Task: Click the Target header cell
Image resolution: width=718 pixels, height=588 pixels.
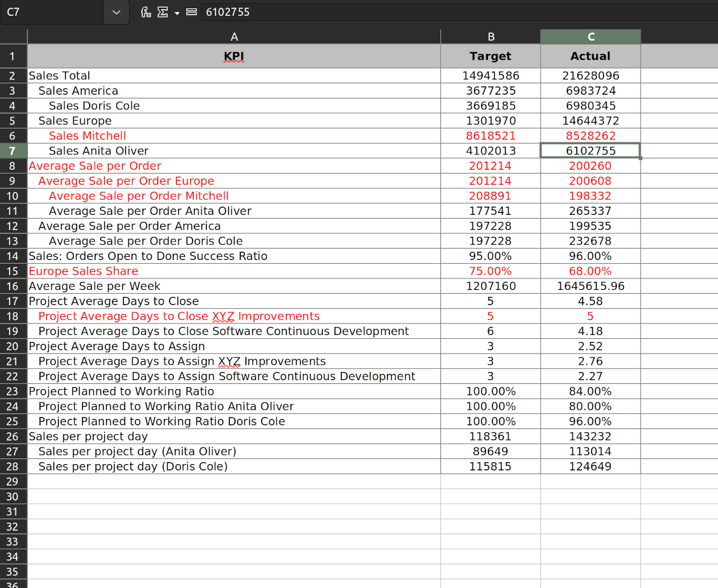Action: pyautogui.click(x=490, y=56)
